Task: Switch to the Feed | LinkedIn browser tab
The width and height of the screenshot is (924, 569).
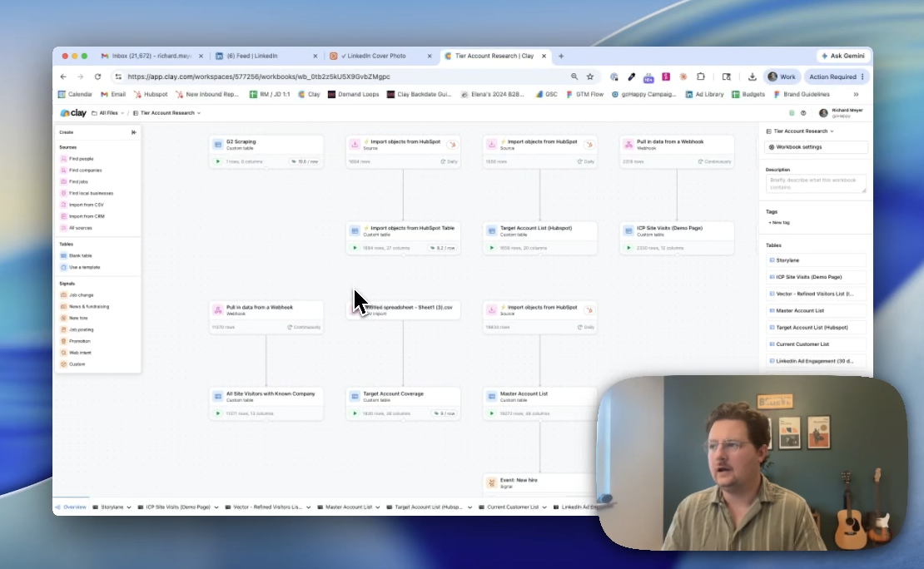Action: click(x=266, y=56)
